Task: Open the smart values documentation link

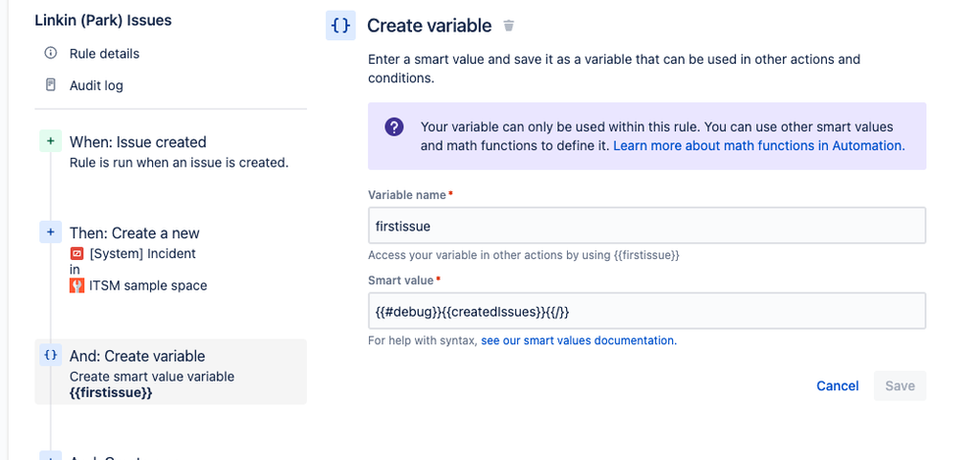Action: click(x=578, y=340)
